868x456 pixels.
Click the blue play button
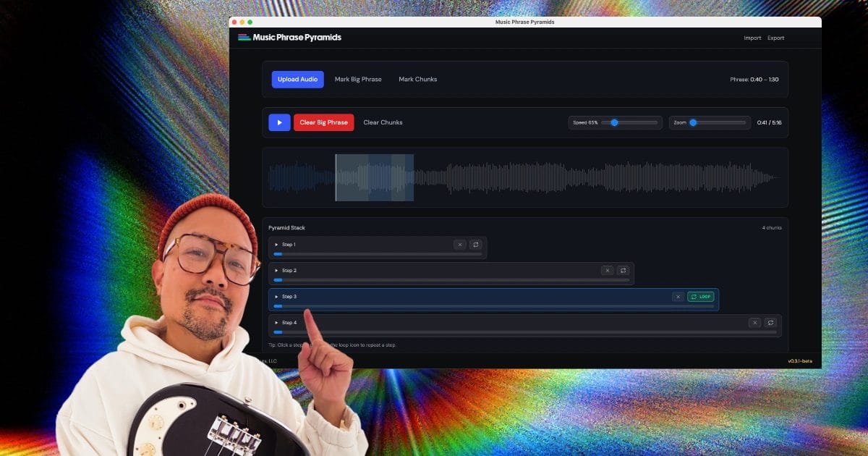pyautogui.click(x=279, y=122)
